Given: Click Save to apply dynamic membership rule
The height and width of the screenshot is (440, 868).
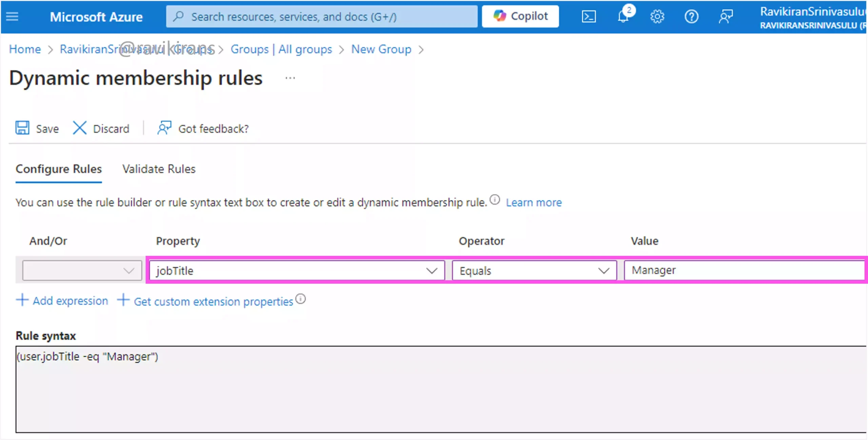Looking at the screenshot, I should 38,128.
